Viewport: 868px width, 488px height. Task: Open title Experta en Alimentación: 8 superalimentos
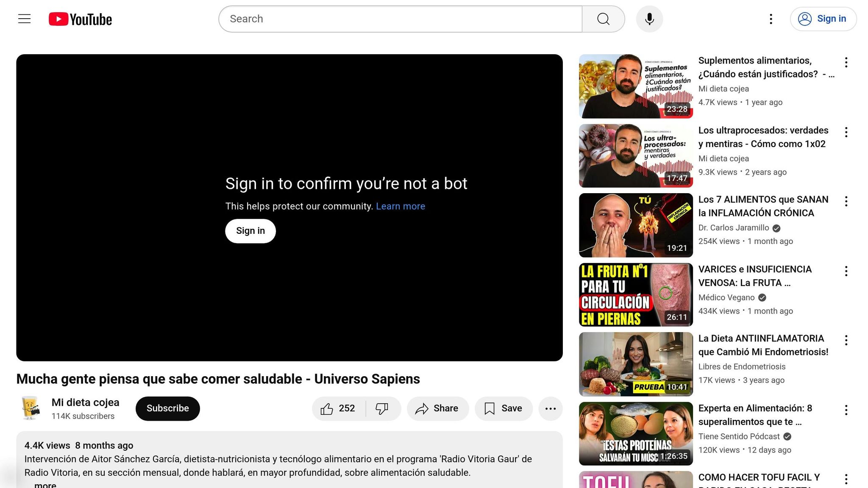[755, 415]
